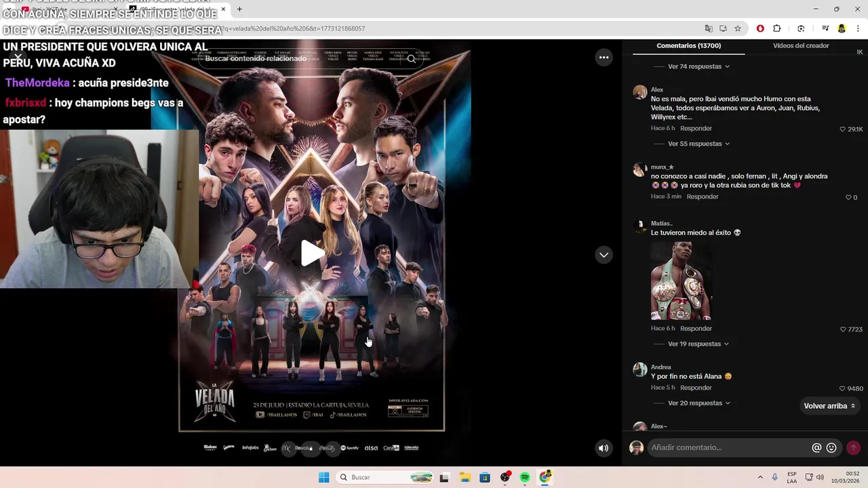Open Task View on taskbar
This screenshot has width=868, height=488.
pyautogui.click(x=444, y=478)
